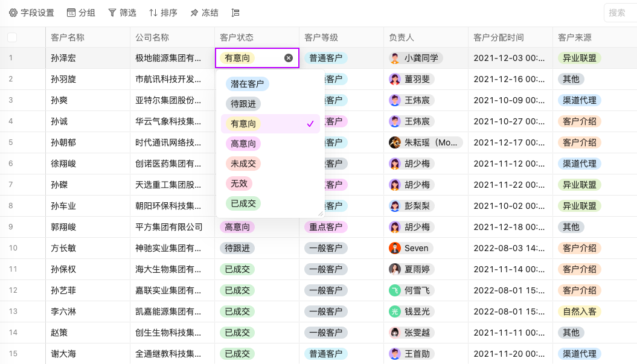Choose 已成交 from the open dropdown list

pos(243,203)
